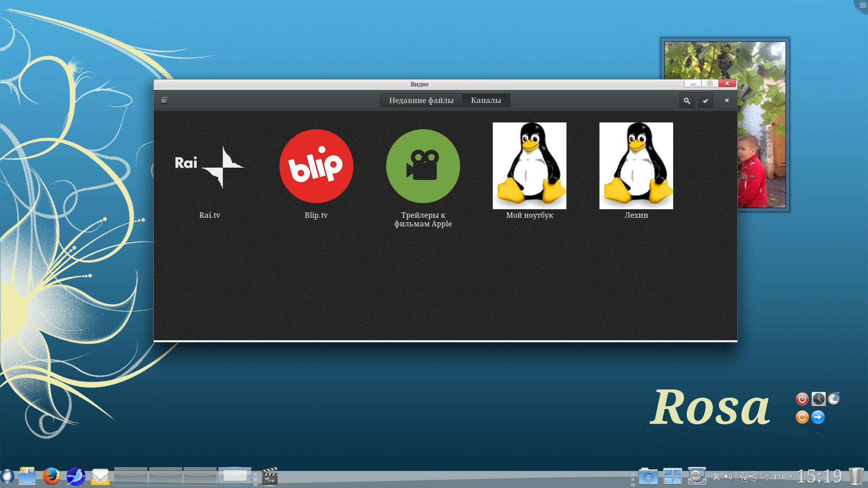This screenshot has width=868, height=488.
Task: Open the Blip.tv channel
Action: coord(316,166)
